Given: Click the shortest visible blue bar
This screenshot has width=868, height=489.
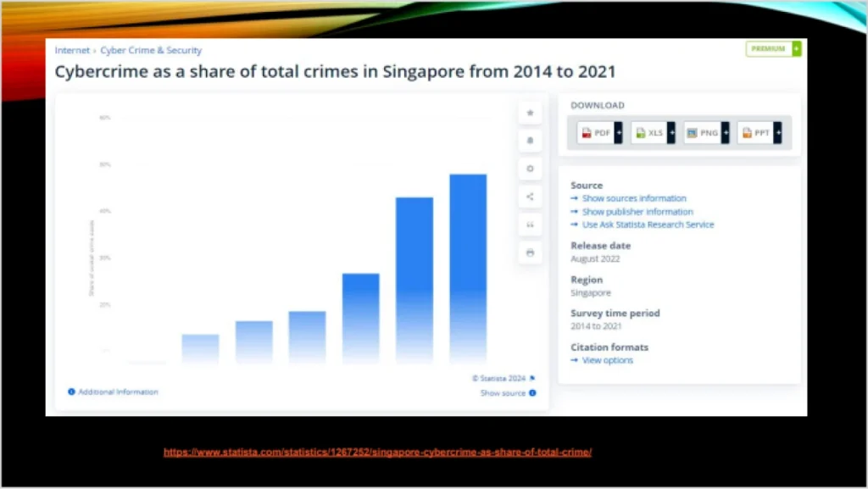Looking at the screenshot, I should point(200,349).
